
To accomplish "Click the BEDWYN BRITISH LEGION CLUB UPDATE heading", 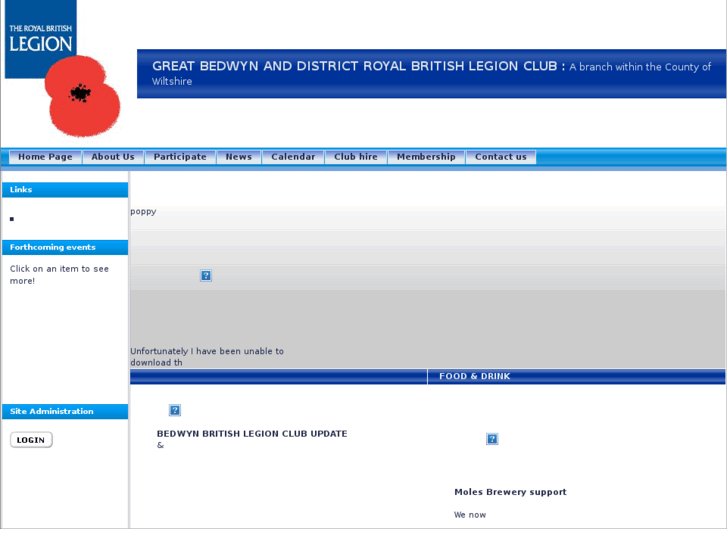I will (x=252, y=434).
